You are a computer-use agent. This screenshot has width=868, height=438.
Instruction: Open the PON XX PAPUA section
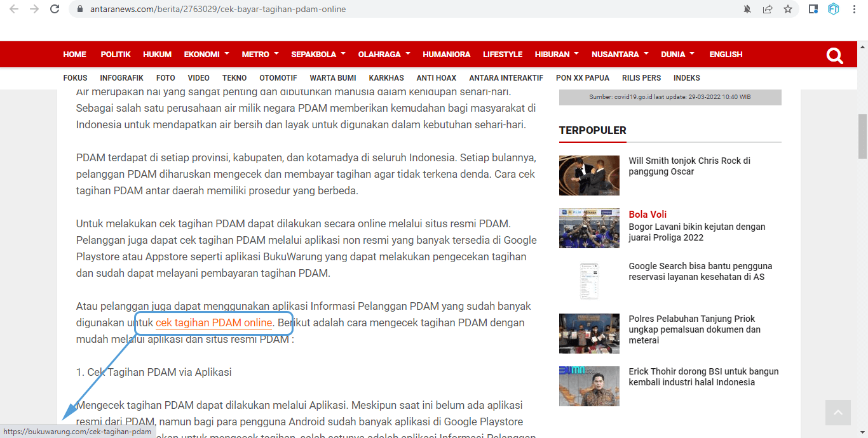pos(583,78)
